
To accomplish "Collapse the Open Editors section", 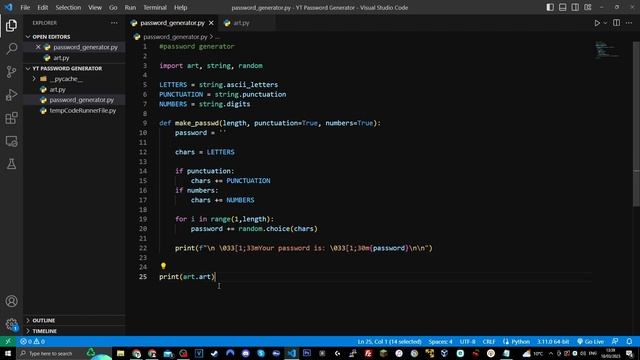I will coord(74,37).
